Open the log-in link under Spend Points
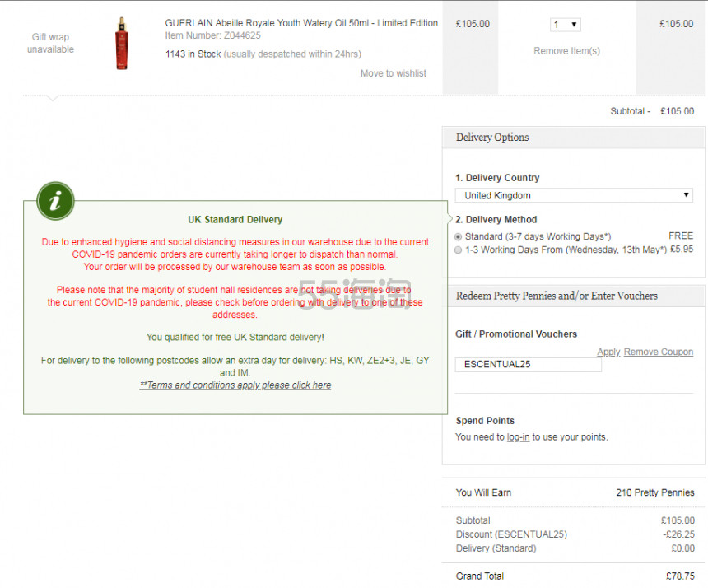 pyautogui.click(x=518, y=437)
